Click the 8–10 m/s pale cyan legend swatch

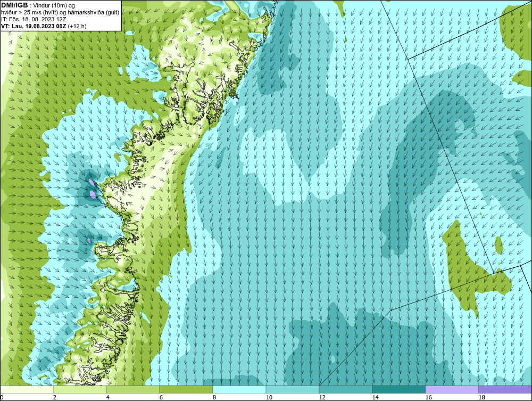(239, 389)
